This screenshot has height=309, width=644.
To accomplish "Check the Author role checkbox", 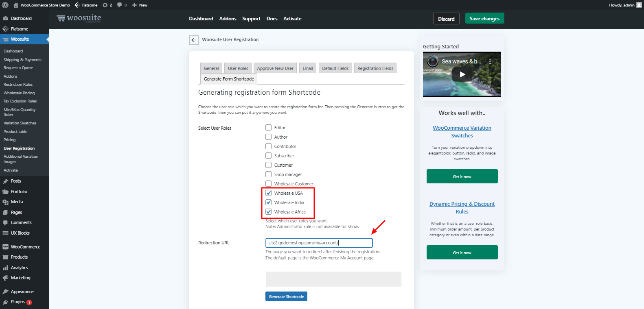I will [268, 137].
